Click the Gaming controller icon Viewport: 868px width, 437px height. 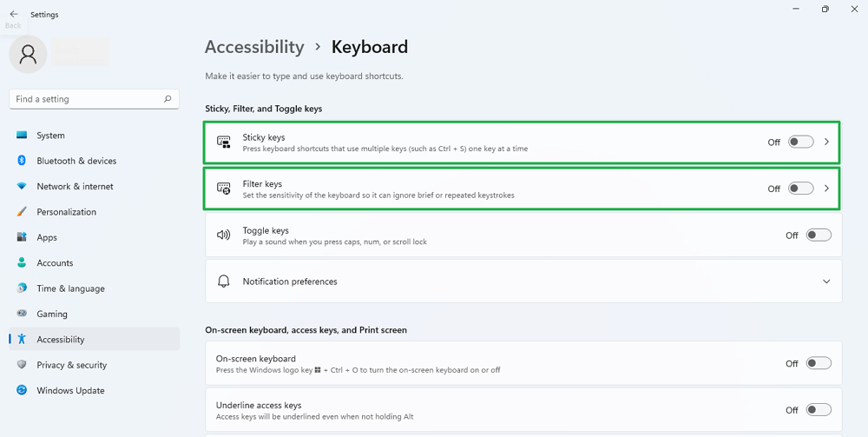22,314
